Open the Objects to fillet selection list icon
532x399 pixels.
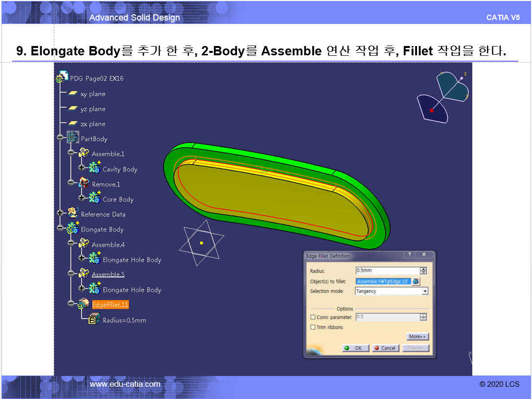416,282
